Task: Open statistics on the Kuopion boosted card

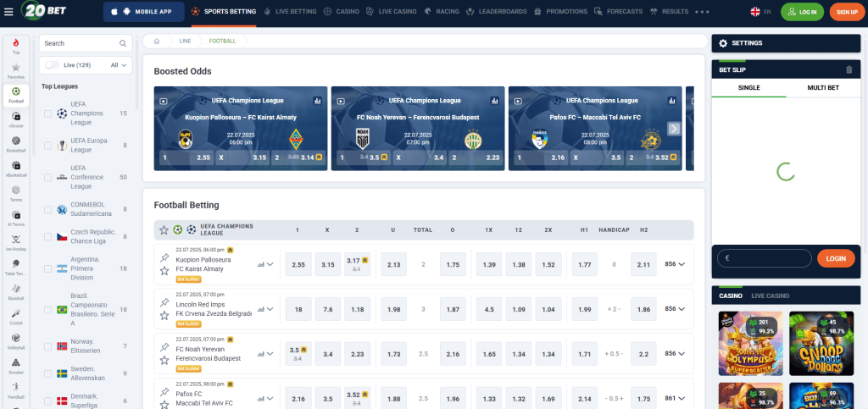Action: coord(317,101)
